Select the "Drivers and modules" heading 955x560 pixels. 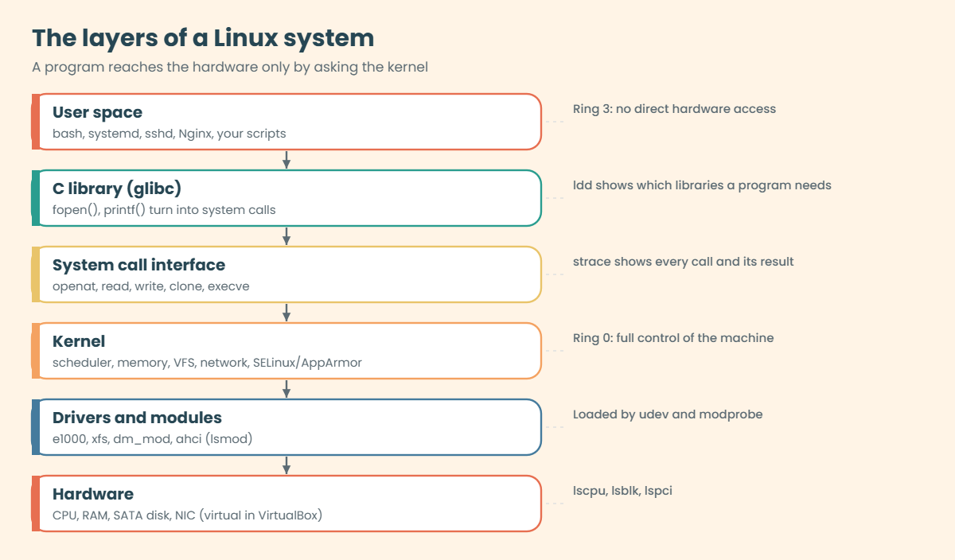tap(137, 418)
